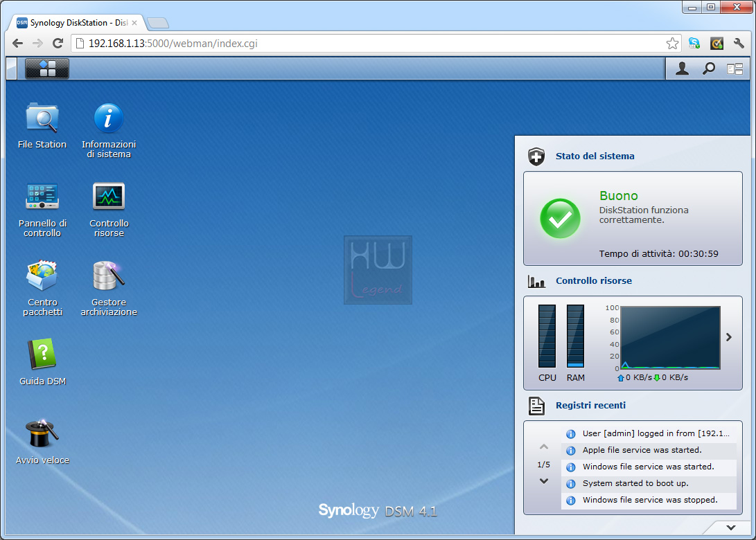Image resolution: width=756 pixels, height=540 pixels.
Task: Click the browser forward arrow
Action: point(37,44)
